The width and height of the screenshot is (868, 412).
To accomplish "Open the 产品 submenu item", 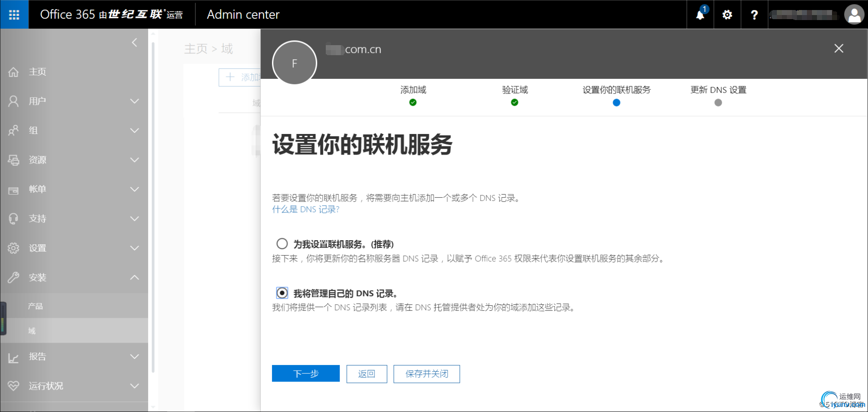I will (x=74, y=306).
